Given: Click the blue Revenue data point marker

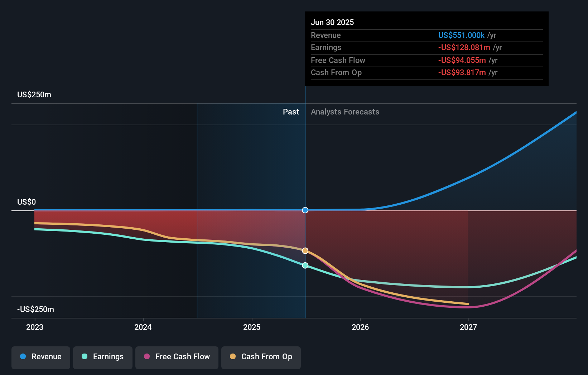Looking at the screenshot, I should coord(305,210).
